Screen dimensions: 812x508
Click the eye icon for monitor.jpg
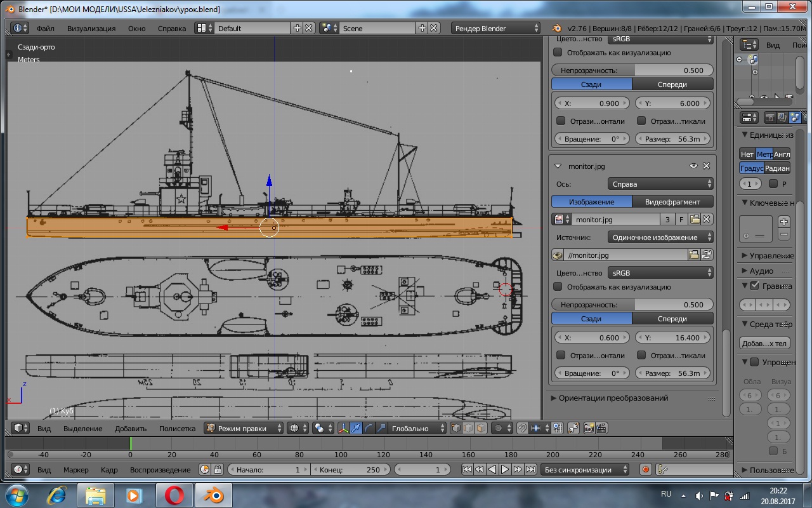click(x=694, y=166)
